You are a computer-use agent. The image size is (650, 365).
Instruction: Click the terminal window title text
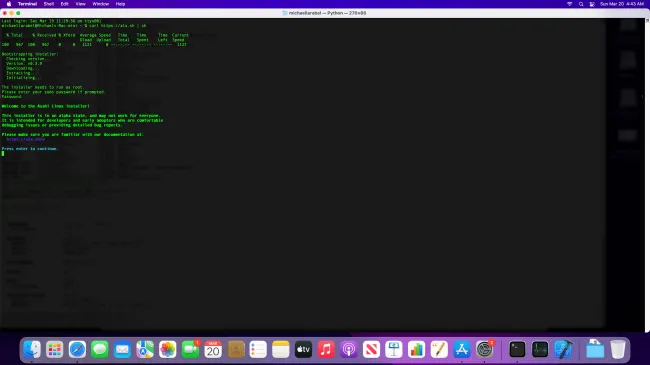[x=327, y=13]
